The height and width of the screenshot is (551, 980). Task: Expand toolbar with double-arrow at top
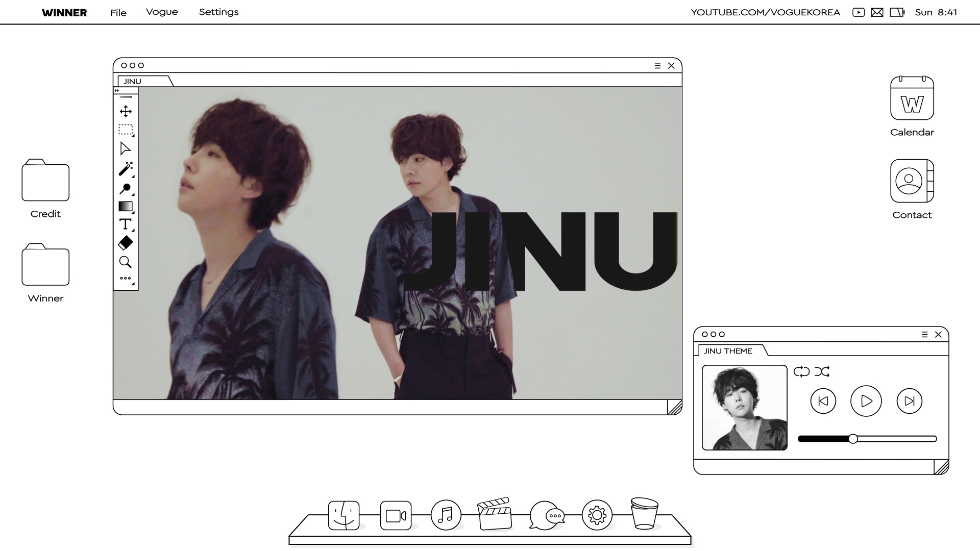pos(117,90)
